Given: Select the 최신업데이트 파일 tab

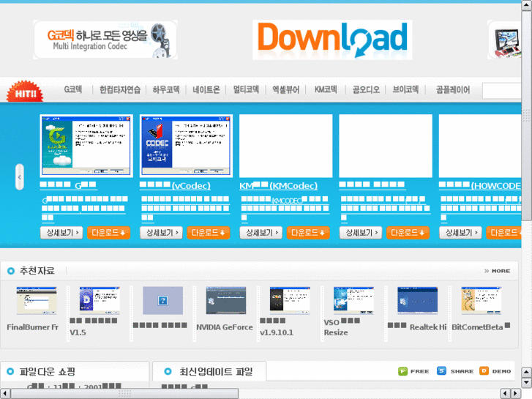Looking at the screenshot, I should 209,371.
